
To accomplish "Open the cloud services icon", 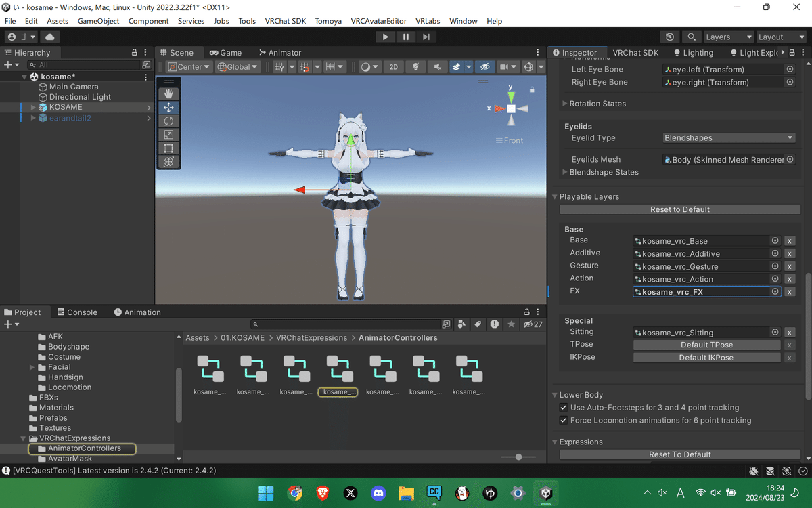I will pyautogui.click(x=50, y=37).
